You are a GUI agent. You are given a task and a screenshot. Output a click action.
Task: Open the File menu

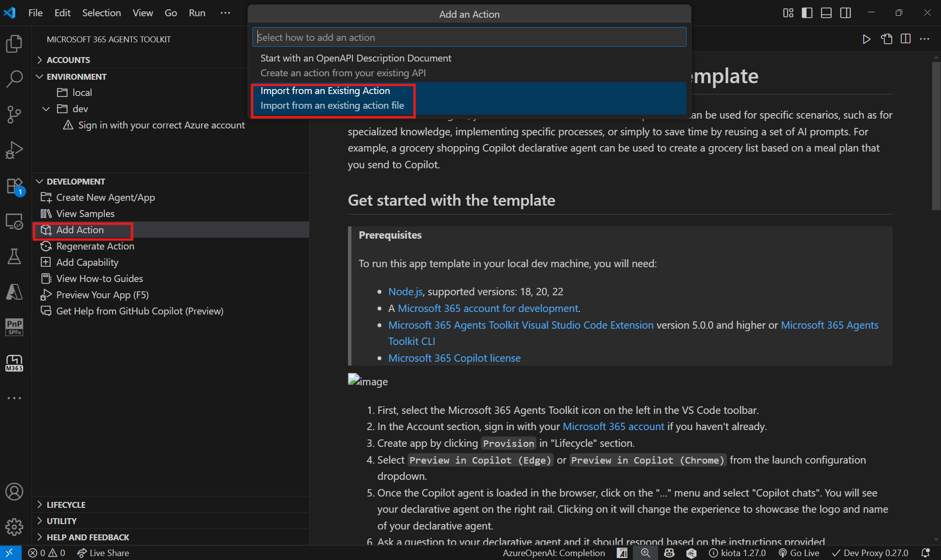pyautogui.click(x=35, y=13)
